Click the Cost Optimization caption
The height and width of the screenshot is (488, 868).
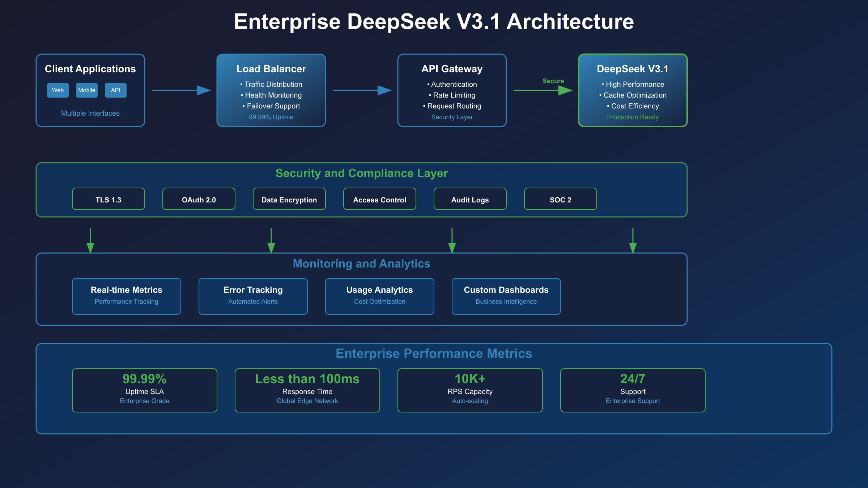[380, 301]
